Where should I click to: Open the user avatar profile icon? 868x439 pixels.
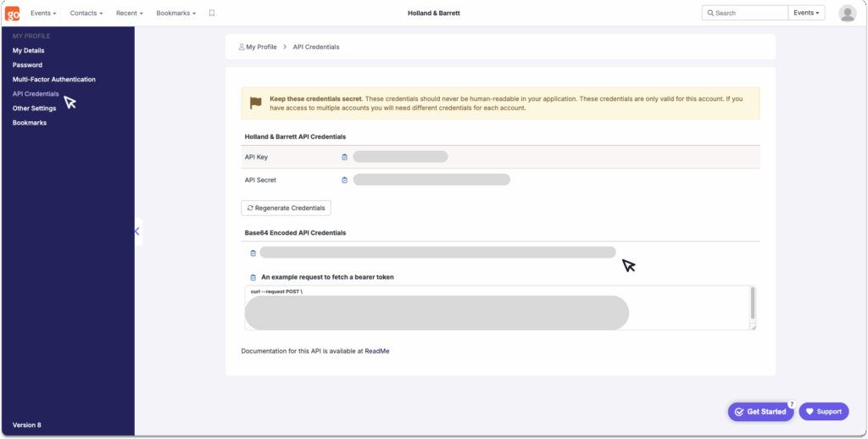coord(847,14)
